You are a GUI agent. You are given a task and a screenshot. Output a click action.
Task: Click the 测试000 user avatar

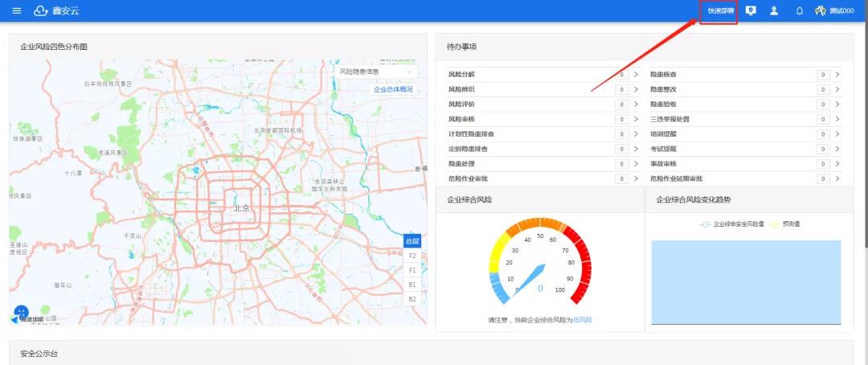820,10
